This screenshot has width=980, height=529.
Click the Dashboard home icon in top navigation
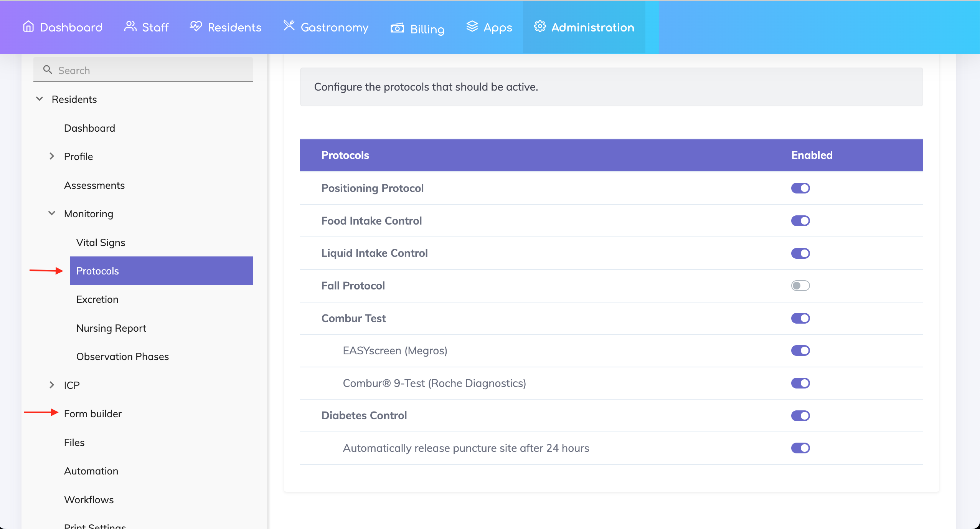coord(28,26)
